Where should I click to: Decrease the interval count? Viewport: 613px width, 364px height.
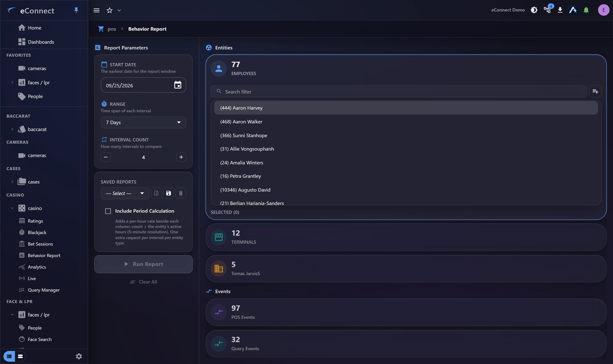tap(106, 157)
